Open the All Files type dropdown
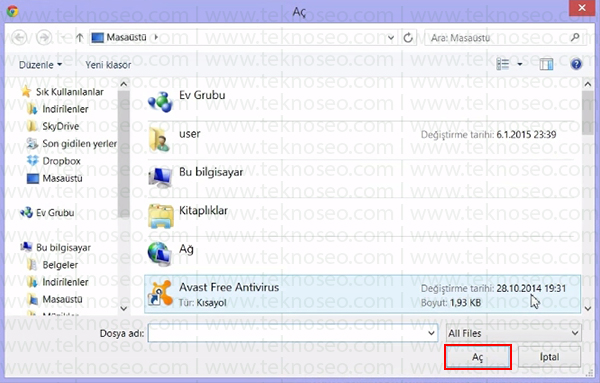Screen dimensions: 600x383 pos(514,333)
